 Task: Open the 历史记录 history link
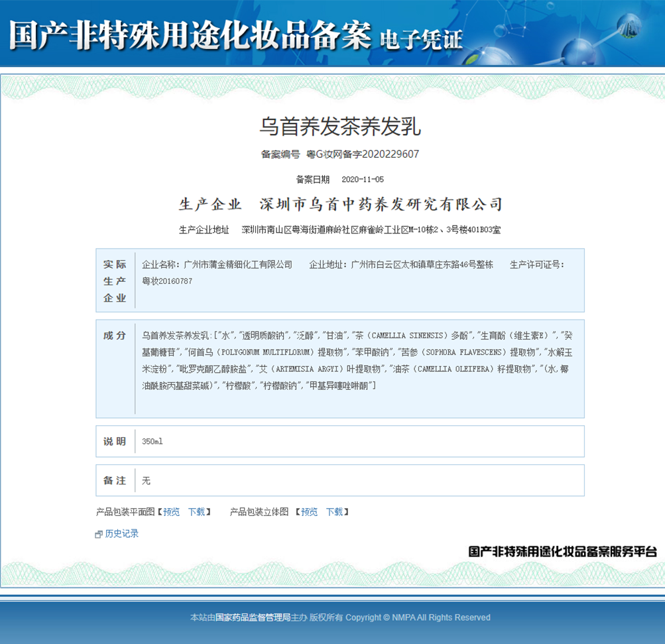point(122,534)
